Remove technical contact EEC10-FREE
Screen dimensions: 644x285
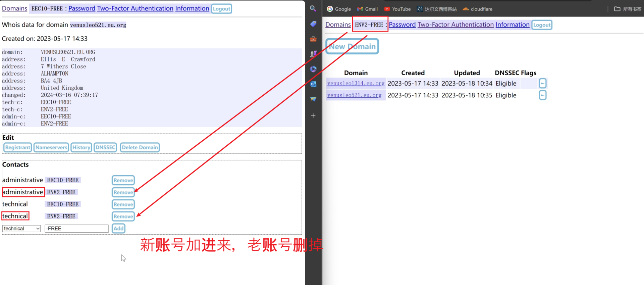tap(123, 204)
